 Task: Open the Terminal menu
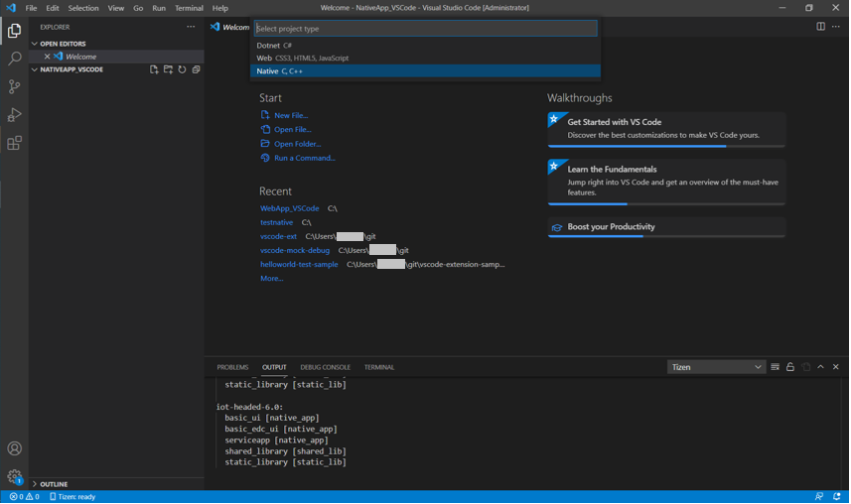[x=189, y=8]
